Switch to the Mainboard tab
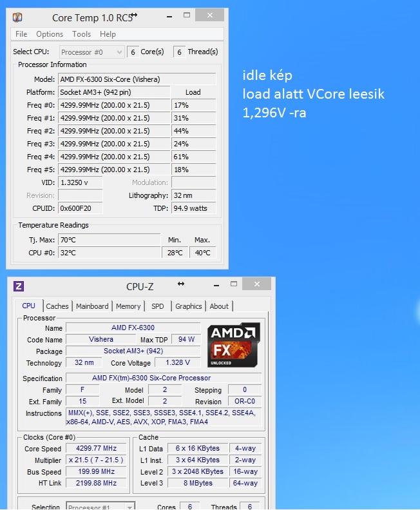 pyautogui.click(x=92, y=306)
